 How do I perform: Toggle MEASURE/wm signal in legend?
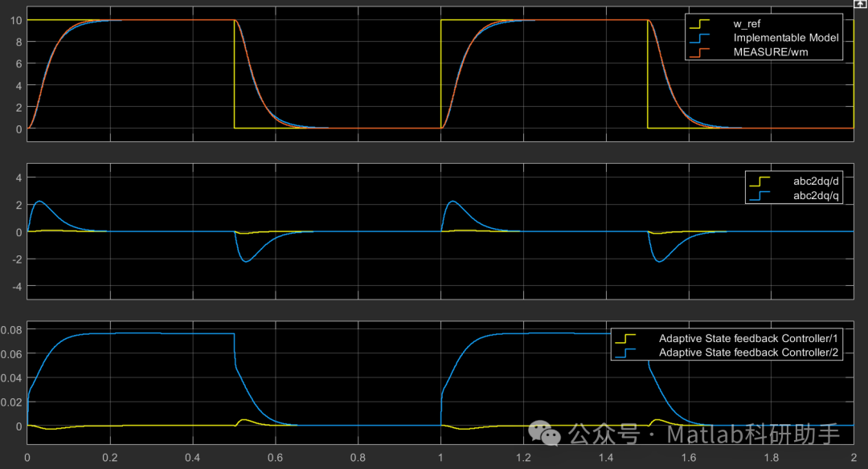point(771,52)
